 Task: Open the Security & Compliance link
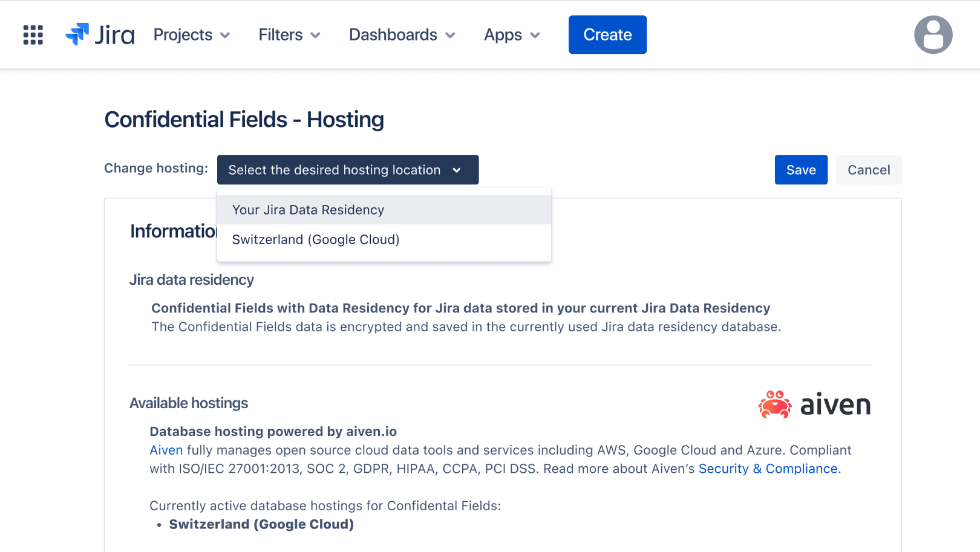point(767,468)
